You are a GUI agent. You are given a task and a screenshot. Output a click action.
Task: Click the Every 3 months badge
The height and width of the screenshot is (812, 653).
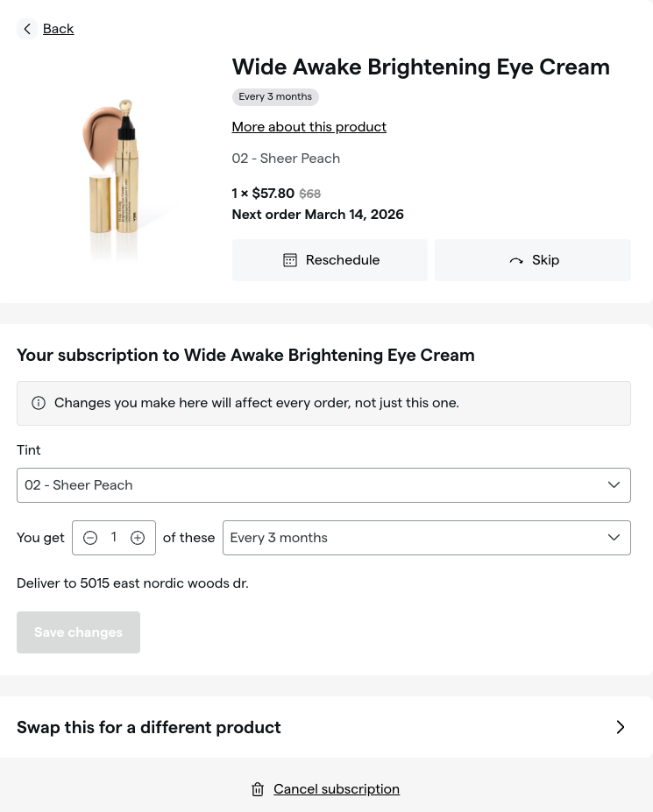tap(275, 96)
